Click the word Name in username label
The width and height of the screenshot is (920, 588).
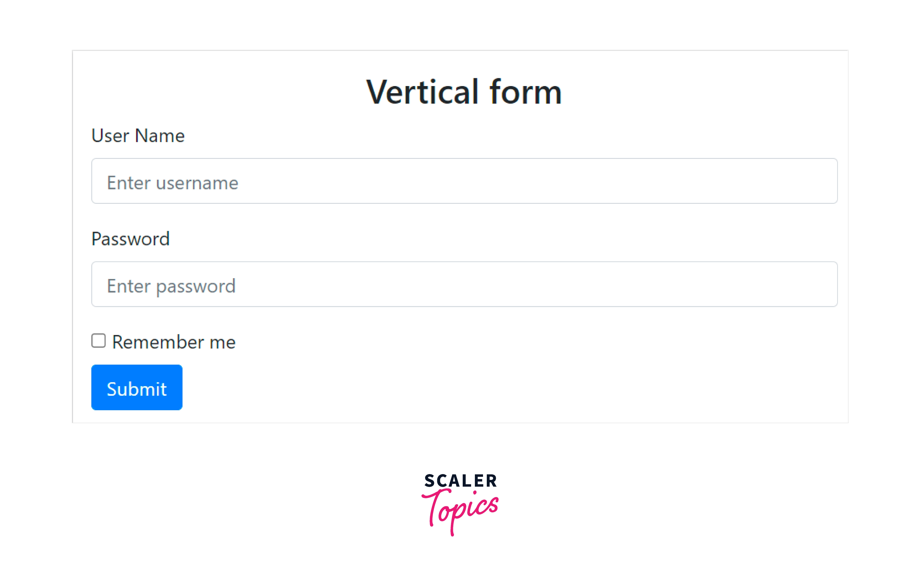(x=160, y=136)
